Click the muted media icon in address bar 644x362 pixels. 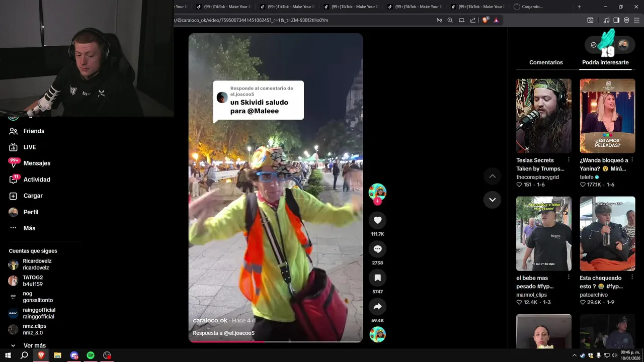[x=439, y=20]
